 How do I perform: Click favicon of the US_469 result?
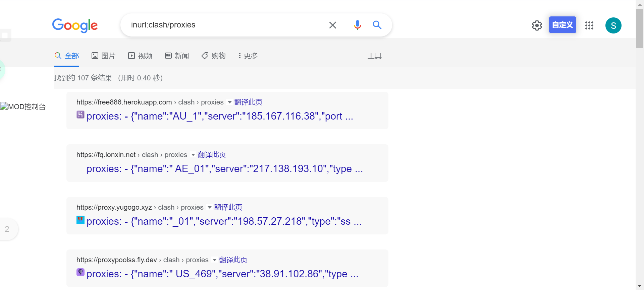point(80,272)
